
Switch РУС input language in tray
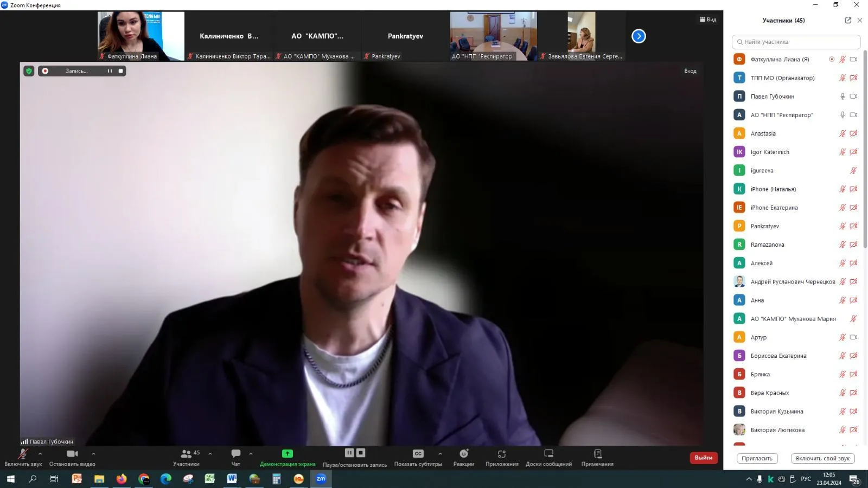coord(806,479)
